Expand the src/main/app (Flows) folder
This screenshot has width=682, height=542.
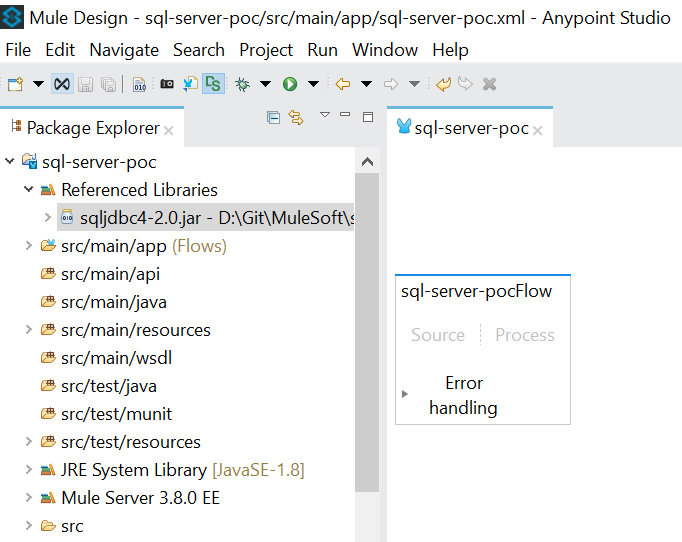[x=29, y=246]
